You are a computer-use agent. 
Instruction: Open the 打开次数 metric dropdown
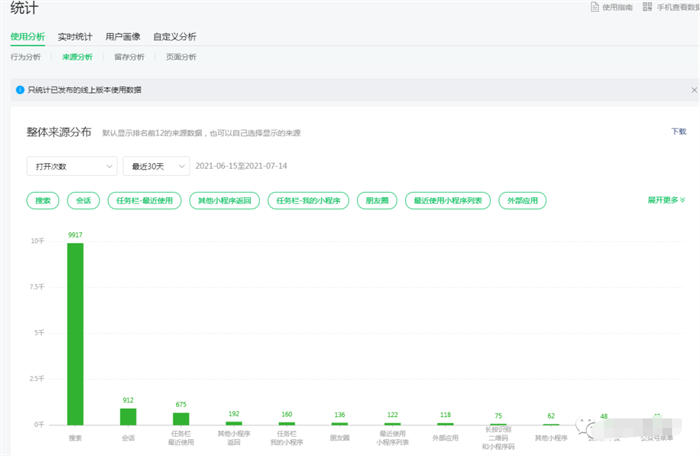coord(70,166)
